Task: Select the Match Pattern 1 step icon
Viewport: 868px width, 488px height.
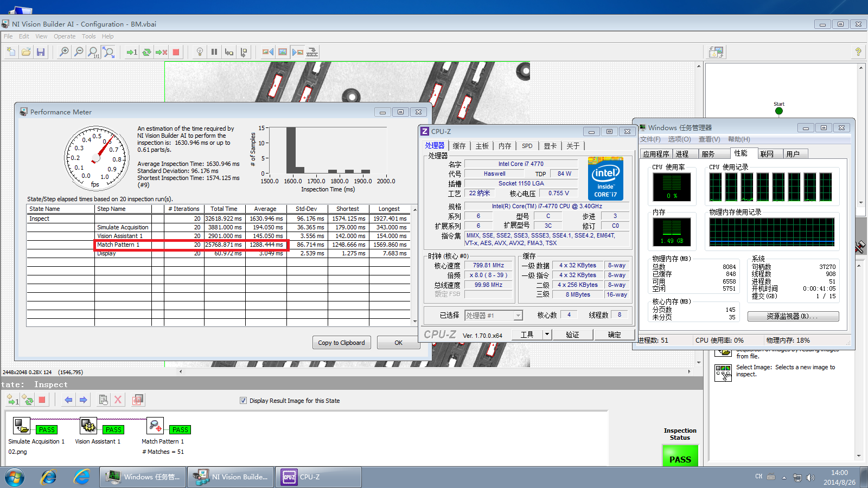Action: 155,426
